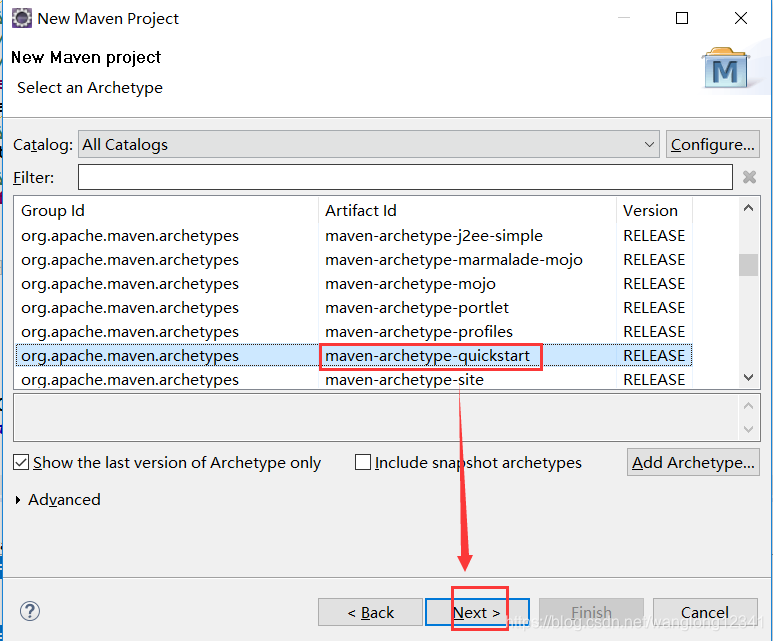Clear the filter with the X icon
The image size is (773, 641).
[x=749, y=177]
